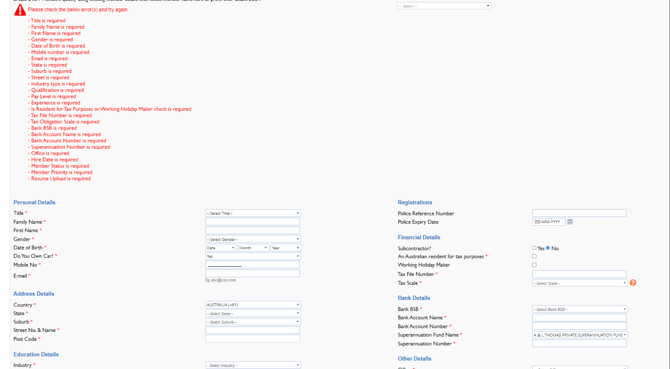670x369 pixels.
Task: Open the Superannuation Fund Name dropdown
Action: pos(580,335)
